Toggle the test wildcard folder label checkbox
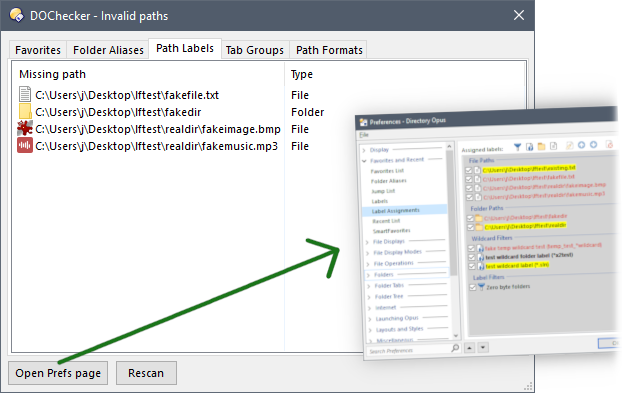 (472, 258)
